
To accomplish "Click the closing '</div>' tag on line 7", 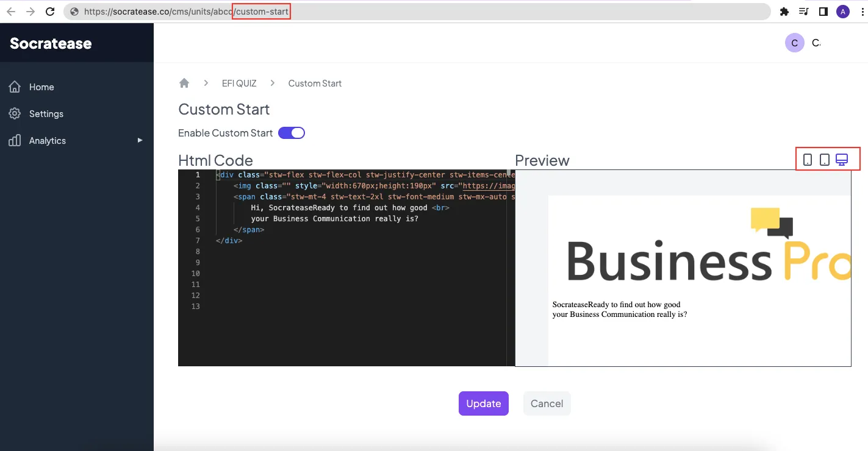I will coord(229,241).
